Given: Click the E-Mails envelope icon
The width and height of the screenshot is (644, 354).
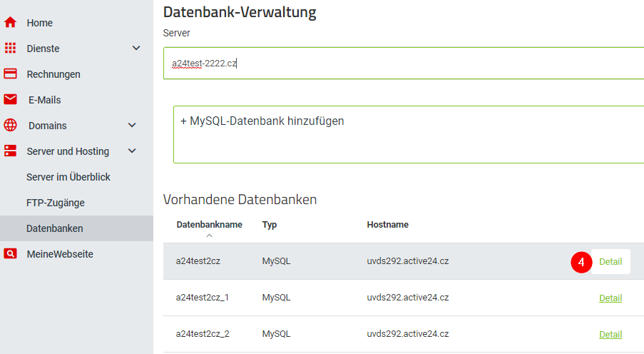Looking at the screenshot, I should pyautogui.click(x=10, y=99).
